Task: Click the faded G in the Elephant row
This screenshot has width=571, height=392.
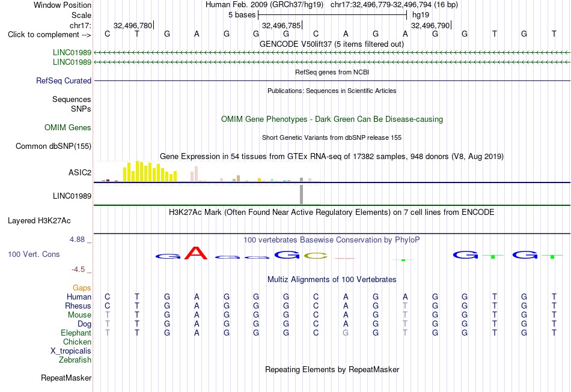Action: point(346,333)
